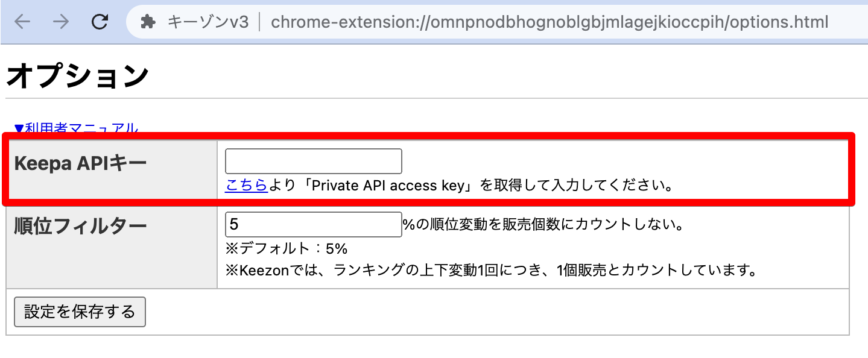The image size is (868, 358).
Task: Click the forward navigation arrow
Action: (x=60, y=22)
